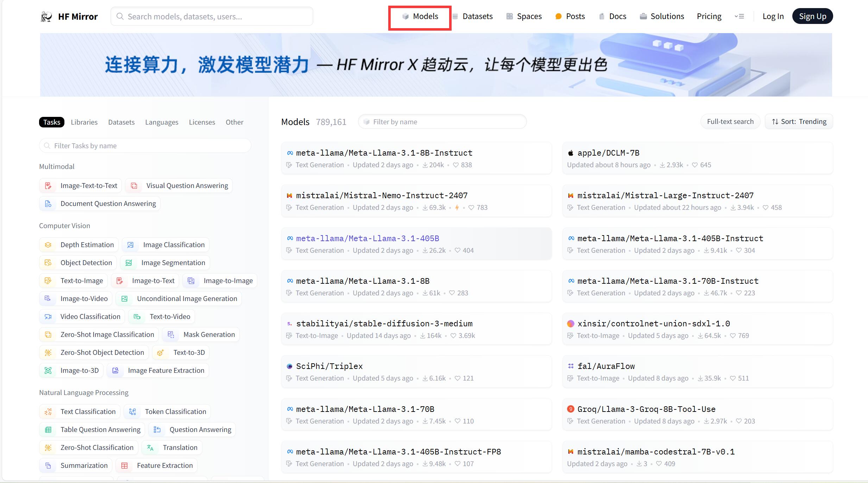
Task: Click the Image-to-Image task icon
Action: (191, 281)
